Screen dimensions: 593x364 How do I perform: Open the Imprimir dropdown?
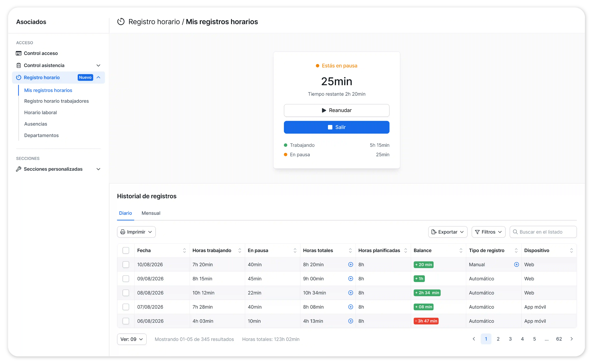point(136,232)
